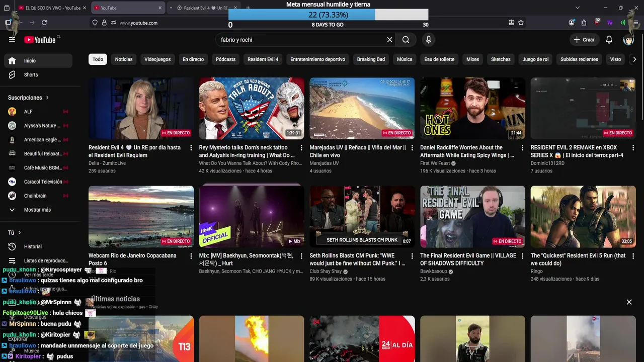Open options menu for Final Resident Evil Game video
The image size is (644, 362).
coord(522,256)
